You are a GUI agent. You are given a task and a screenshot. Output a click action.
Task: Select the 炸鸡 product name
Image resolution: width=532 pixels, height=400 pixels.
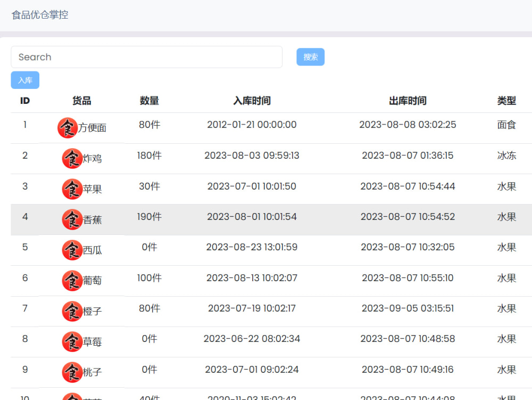[x=92, y=159]
